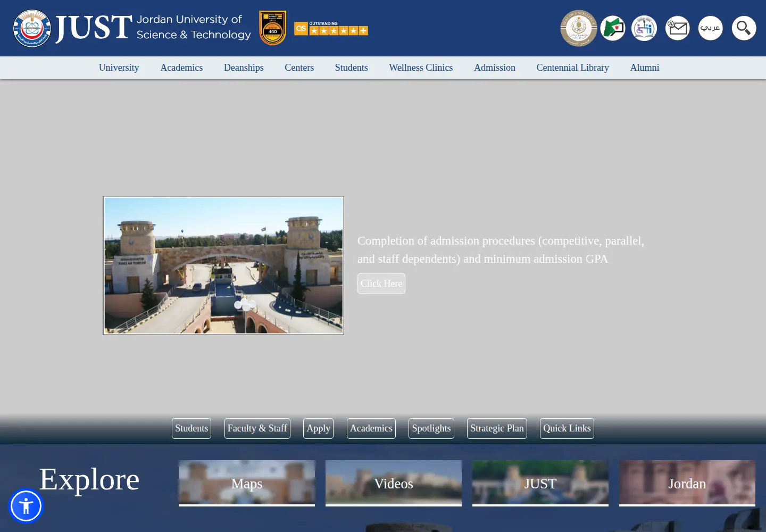Open the Centers menu
766x532 pixels.
tap(299, 68)
